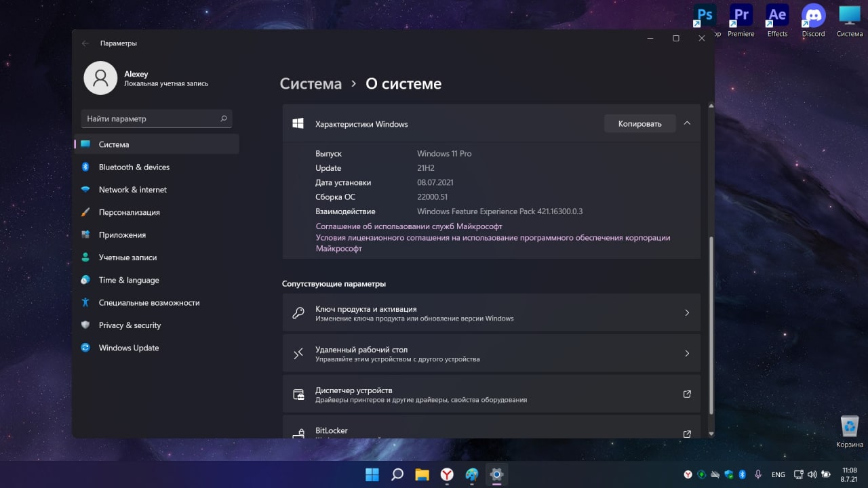The height and width of the screenshot is (488, 868).
Task: Open Bluetooth & devices settings
Action: click(x=157, y=167)
